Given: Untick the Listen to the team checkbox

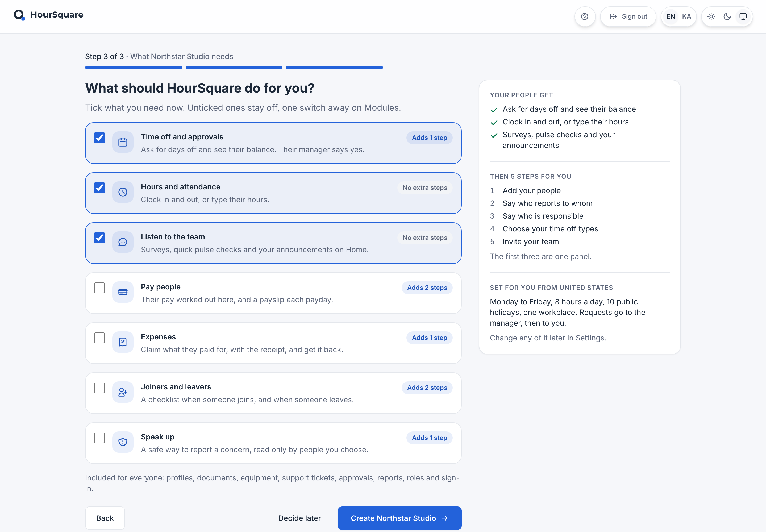Looking at the screenshot, I should [99, 238].
